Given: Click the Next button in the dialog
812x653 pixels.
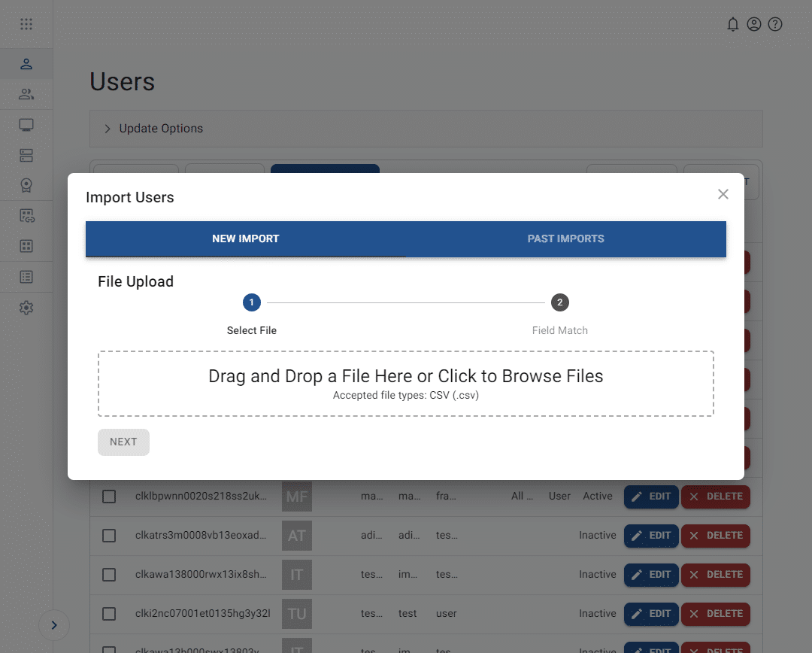Looking at the screenshot, I should point(123,442).
